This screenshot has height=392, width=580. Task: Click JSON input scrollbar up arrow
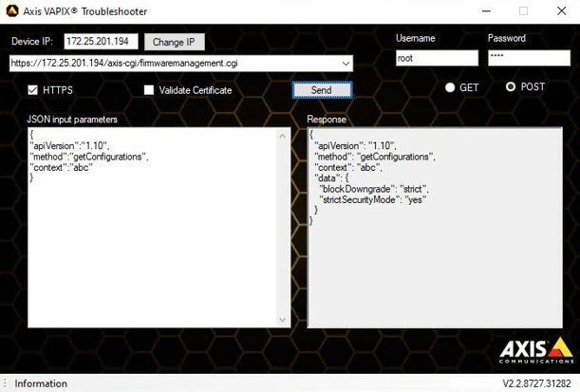283,136
